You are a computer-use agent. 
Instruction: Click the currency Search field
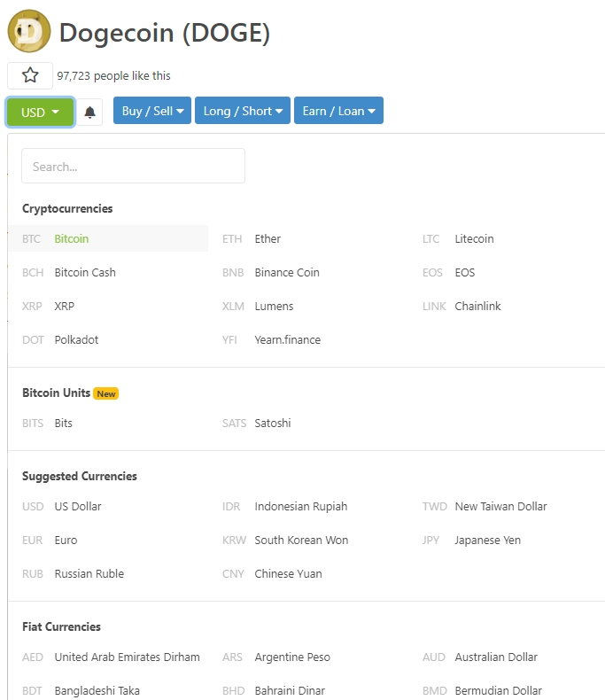(x=134, y=166)
